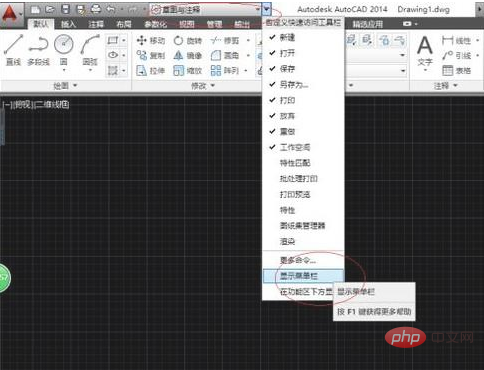
Task: Choose 渲染 in the menu
Action: pos(303,241)
